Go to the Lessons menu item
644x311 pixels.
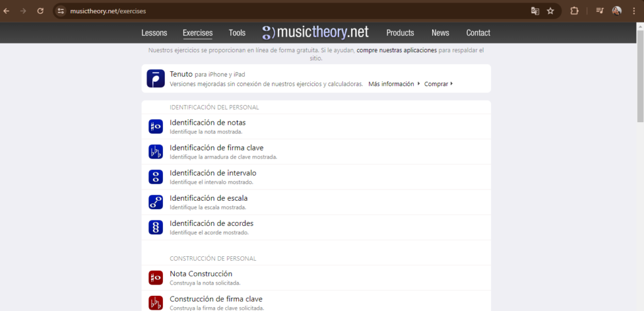click(x=154, y=33)
